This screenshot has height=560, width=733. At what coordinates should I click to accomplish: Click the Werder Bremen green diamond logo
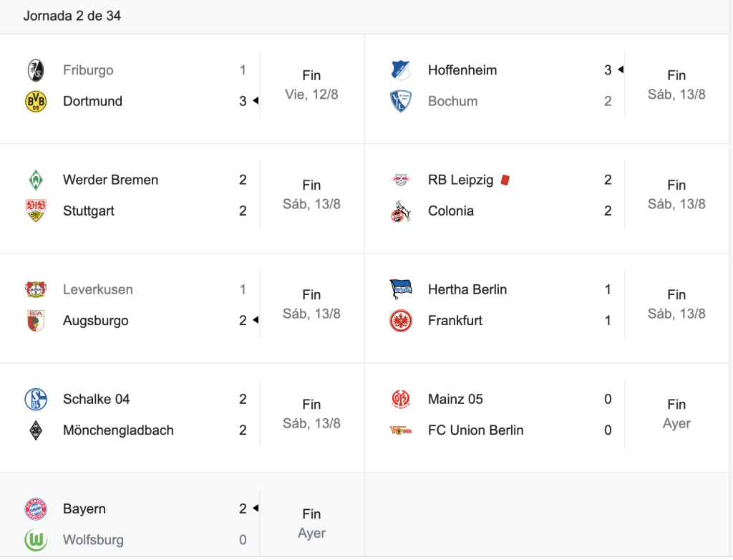[x=36, y=180]
